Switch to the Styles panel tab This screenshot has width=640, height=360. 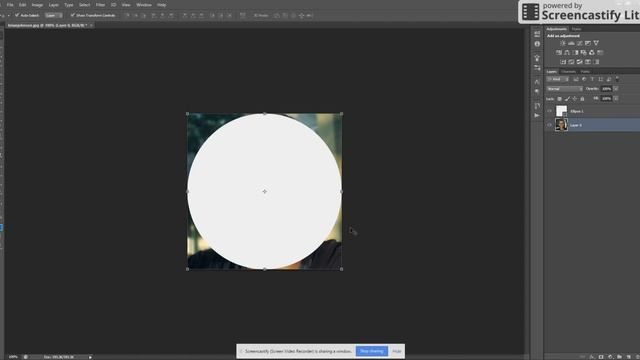(x=576, y=29)
